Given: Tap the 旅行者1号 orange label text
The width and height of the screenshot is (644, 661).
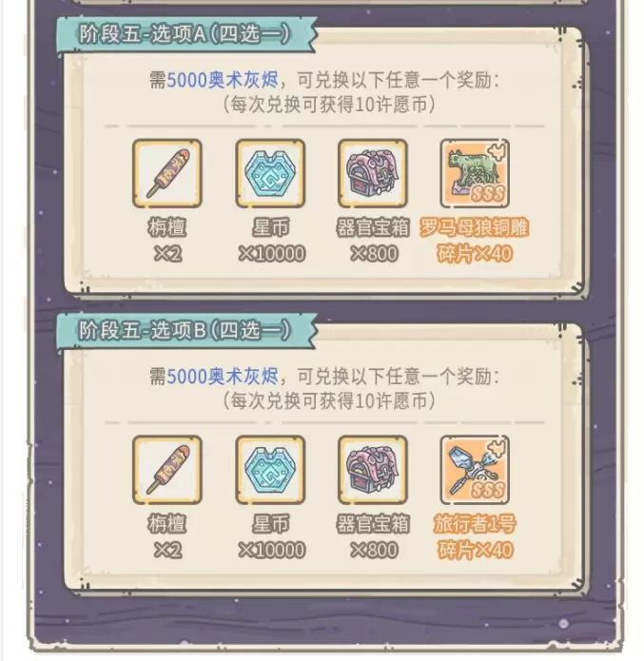Looking at the screenshot, I should click(x=475, y=524).
